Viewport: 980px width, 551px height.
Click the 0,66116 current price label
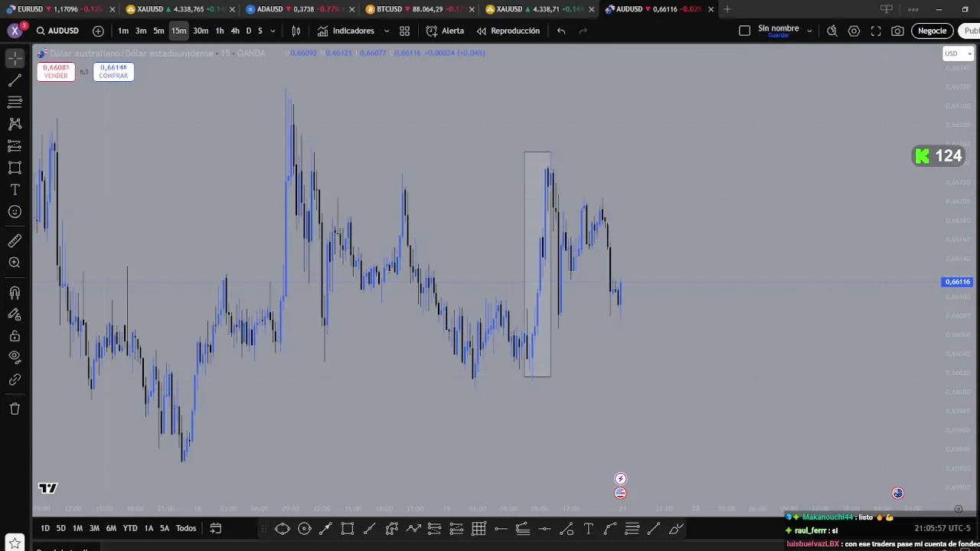(957, 282)
